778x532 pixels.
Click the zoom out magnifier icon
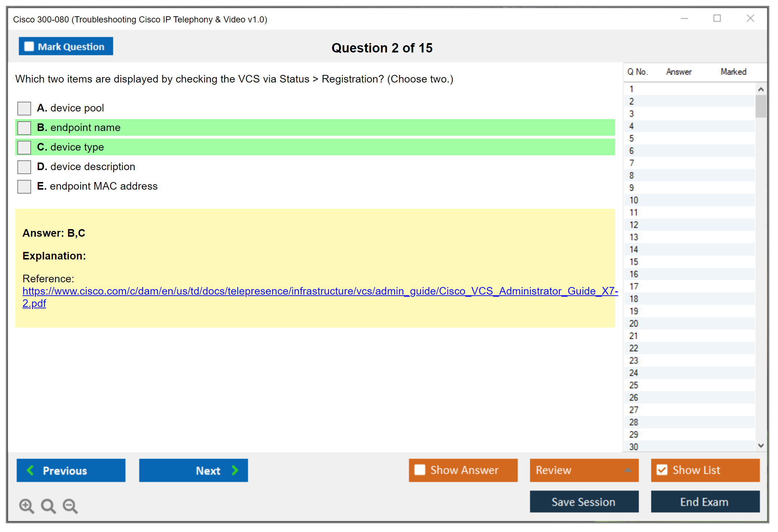(x=70, y=506)
